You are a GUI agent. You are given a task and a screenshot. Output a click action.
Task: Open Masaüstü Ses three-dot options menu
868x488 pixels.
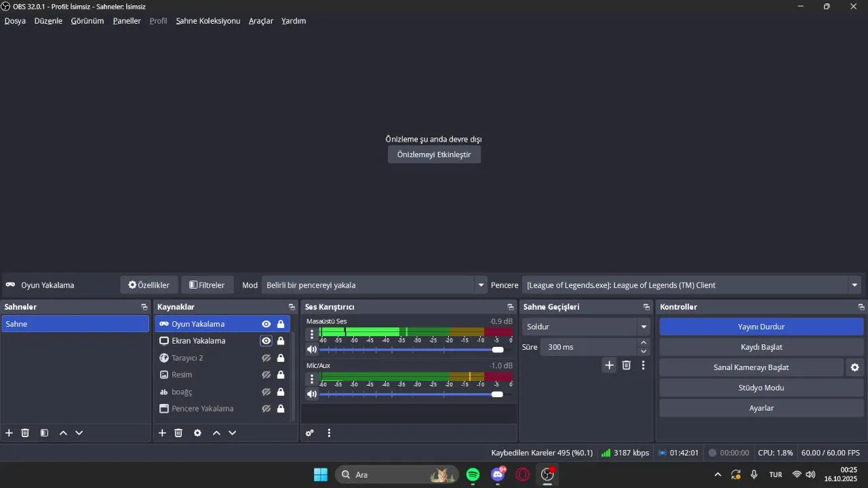[312, 333]
